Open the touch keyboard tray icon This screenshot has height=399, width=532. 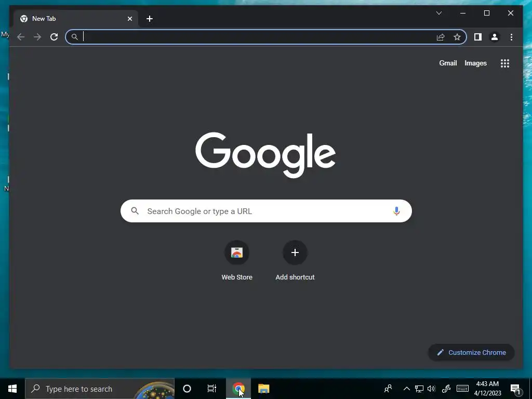(462, 389)
